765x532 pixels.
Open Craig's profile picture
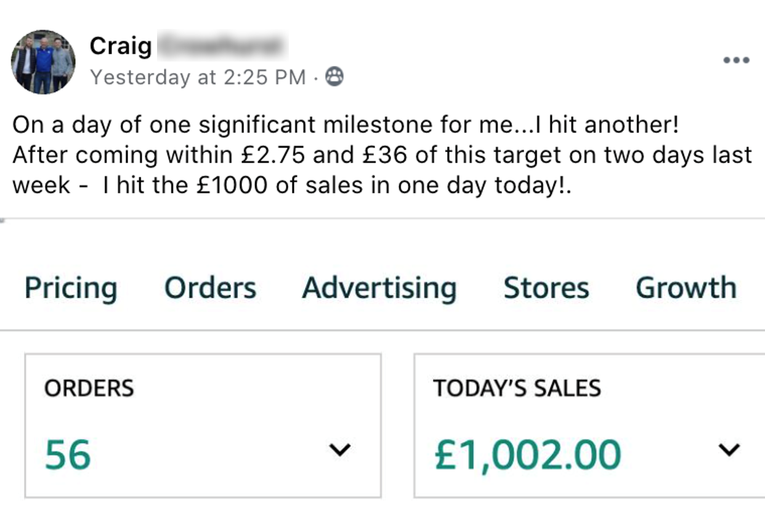43,62
